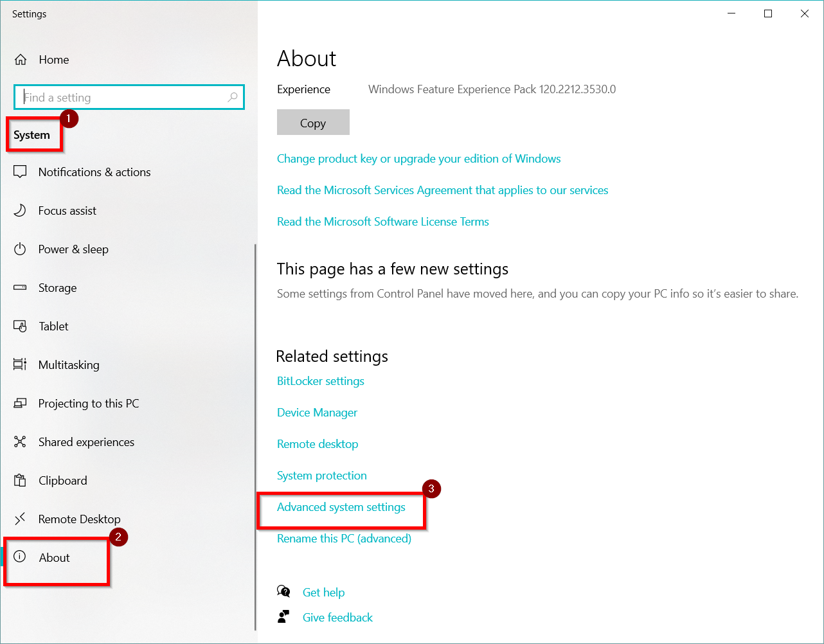Select the Power & sleep icon

click(20, 249)
